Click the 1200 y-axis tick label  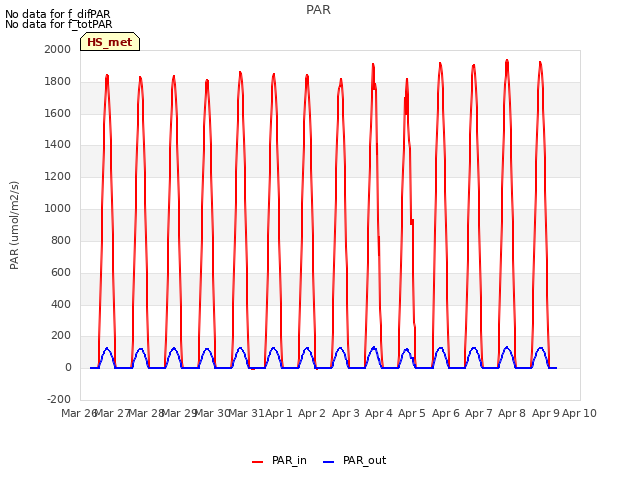(x=58, y=177)
